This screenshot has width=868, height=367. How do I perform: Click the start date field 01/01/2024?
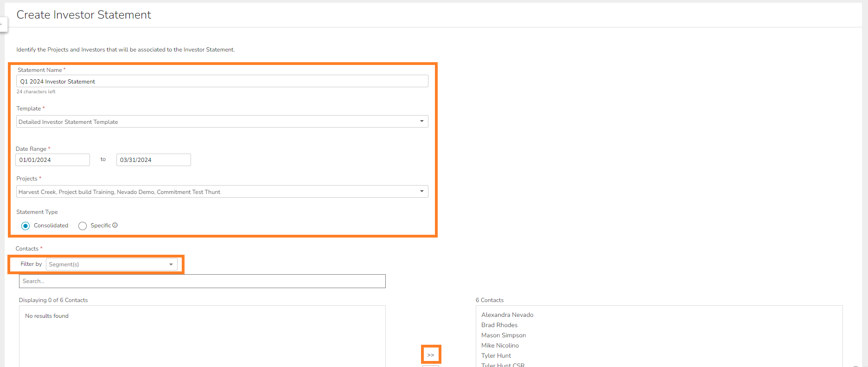pyautogui.click(x=52, y=160)
